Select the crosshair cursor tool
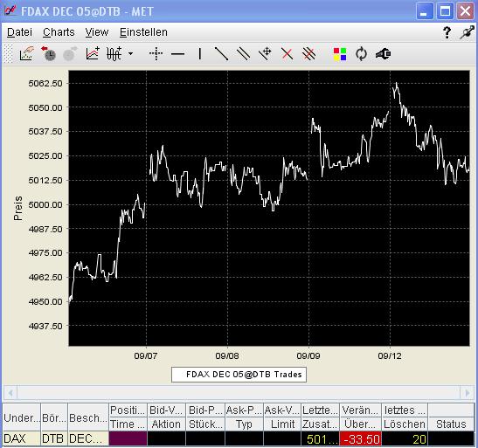Image resolution: width=478 pixels, height=448 pixels. pyautogui.click(x=156, y=54)
